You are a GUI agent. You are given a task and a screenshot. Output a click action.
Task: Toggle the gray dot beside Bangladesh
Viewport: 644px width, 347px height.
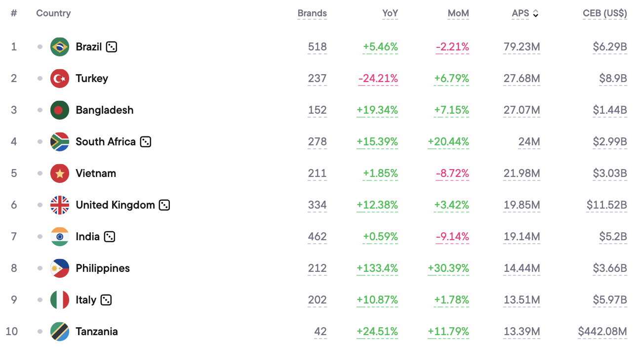(40, 110)
